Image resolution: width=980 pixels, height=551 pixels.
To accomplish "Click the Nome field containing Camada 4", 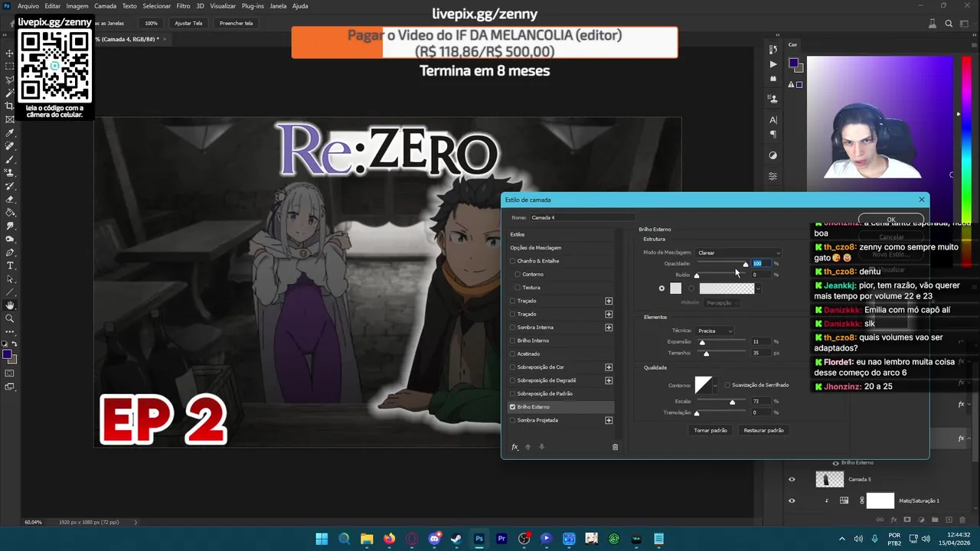I will pyautogui.click(x=583, y=217).
